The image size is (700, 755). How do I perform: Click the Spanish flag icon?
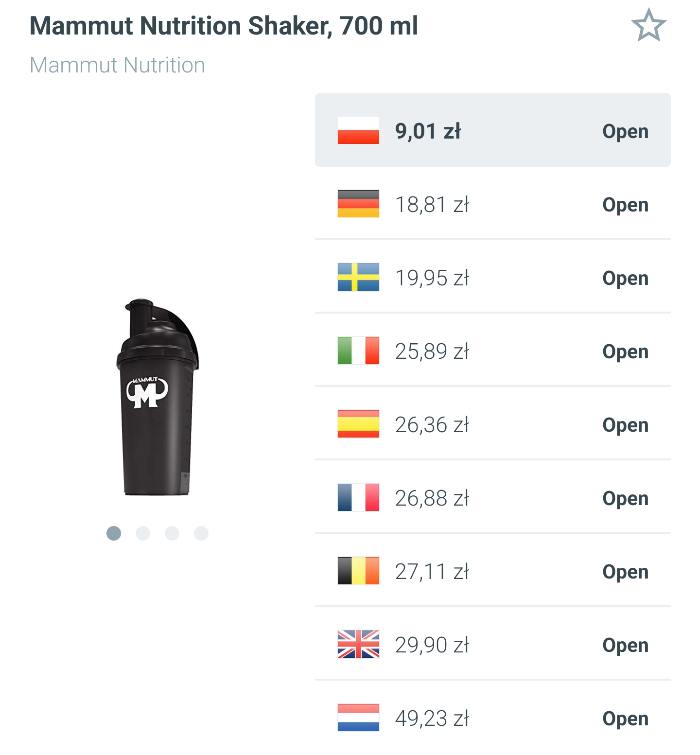coord(358,425)
